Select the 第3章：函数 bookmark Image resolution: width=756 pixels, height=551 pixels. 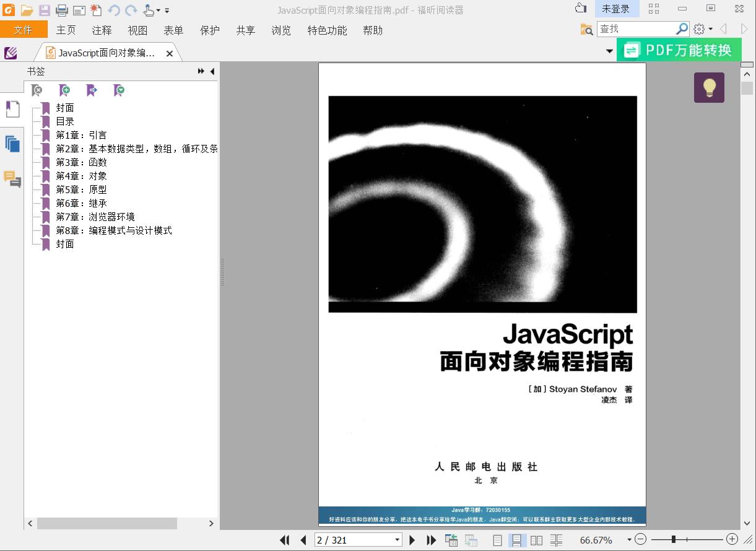(81, 162)
